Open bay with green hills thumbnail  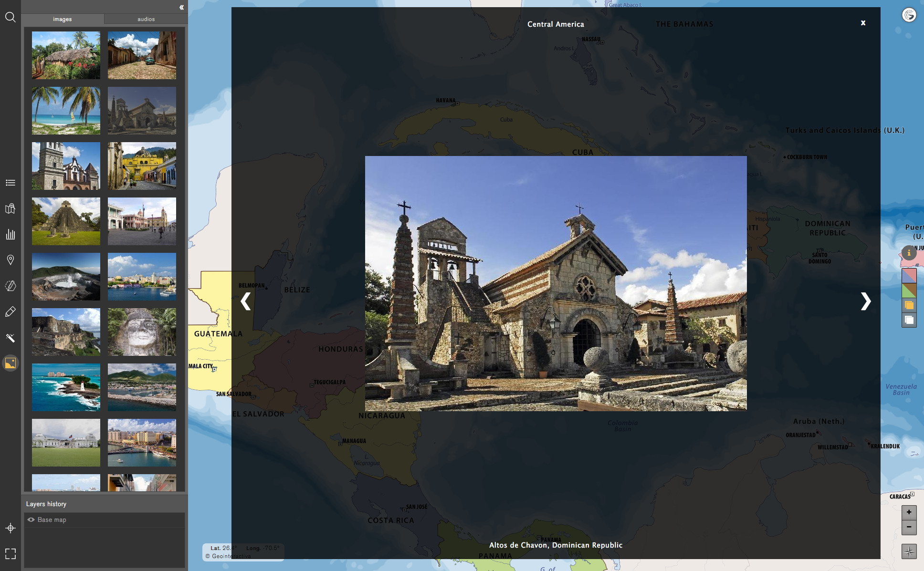tap(142, 387)
